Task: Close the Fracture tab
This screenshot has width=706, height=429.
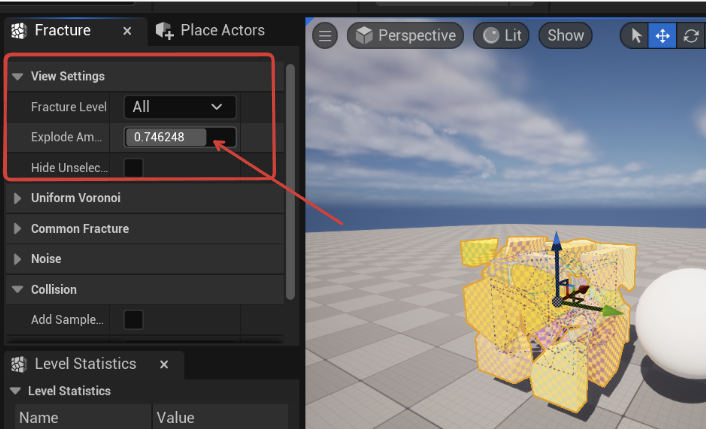Action: (x=127, y=31)
